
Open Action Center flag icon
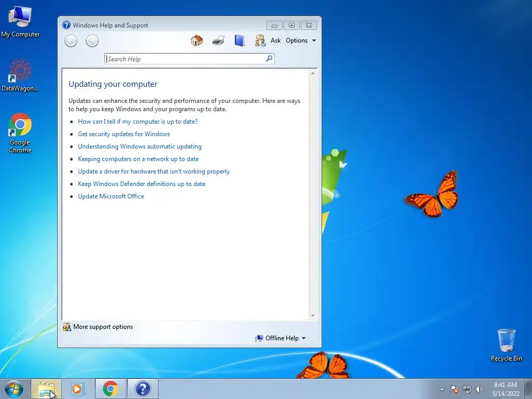[x=455, y=389]
